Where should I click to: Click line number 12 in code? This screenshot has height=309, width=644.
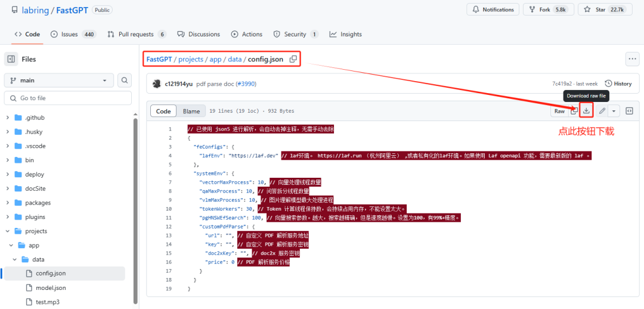pyautogui.click(x=169, y=227)
